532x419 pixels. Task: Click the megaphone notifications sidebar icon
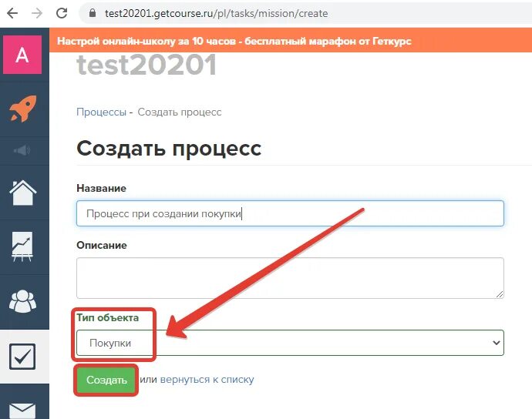[22, 150]
